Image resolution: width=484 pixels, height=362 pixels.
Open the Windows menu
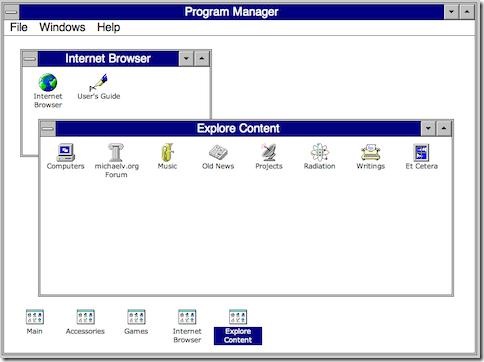tap(62, 27)
